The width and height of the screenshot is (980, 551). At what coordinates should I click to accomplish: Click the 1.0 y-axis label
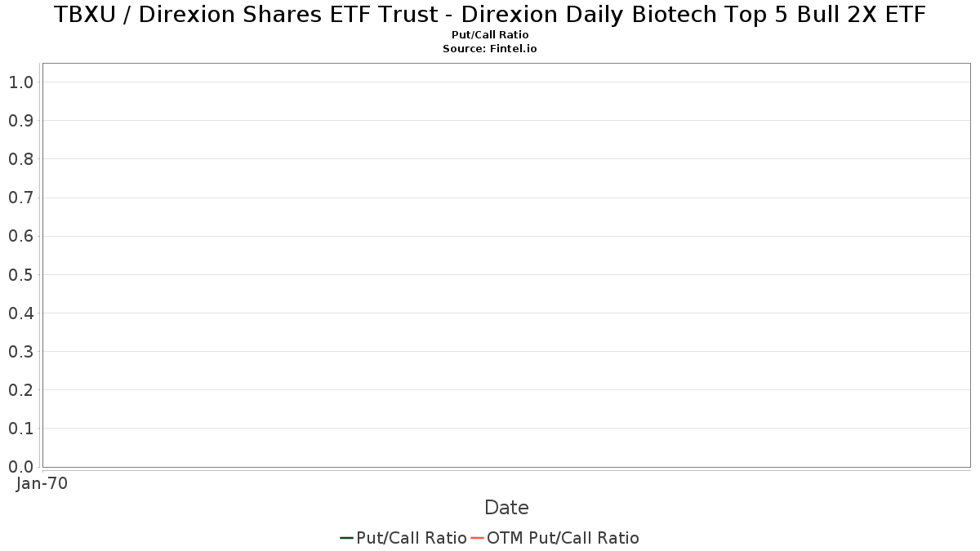pos(20,82)
